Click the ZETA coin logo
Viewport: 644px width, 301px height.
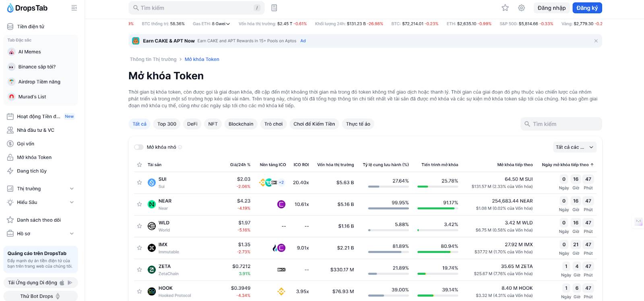click(x=152, y=270)
